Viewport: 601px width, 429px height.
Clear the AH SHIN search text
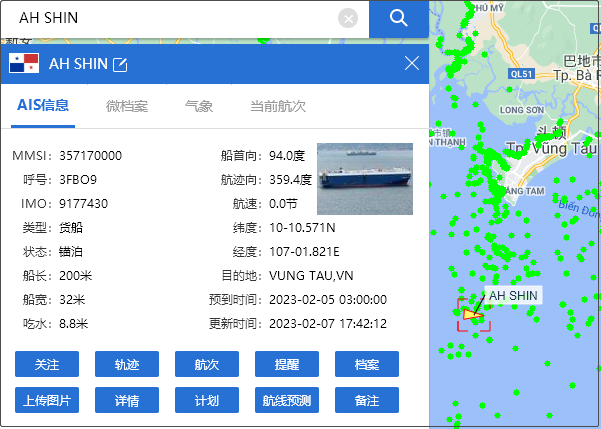click(x=348, y=18)
